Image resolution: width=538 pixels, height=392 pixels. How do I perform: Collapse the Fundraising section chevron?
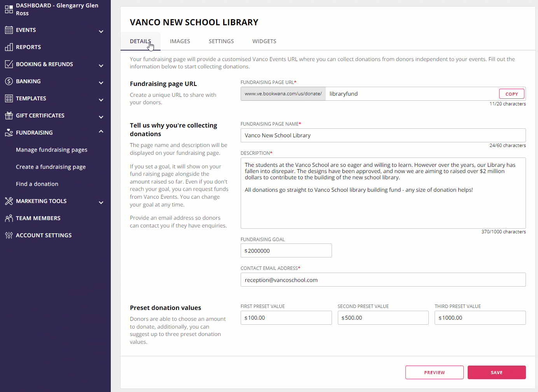click(101, 132)
